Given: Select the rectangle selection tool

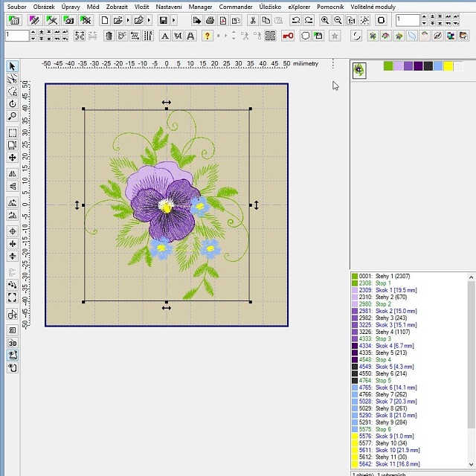Looking at the screenshot, I should coord(13,133).
